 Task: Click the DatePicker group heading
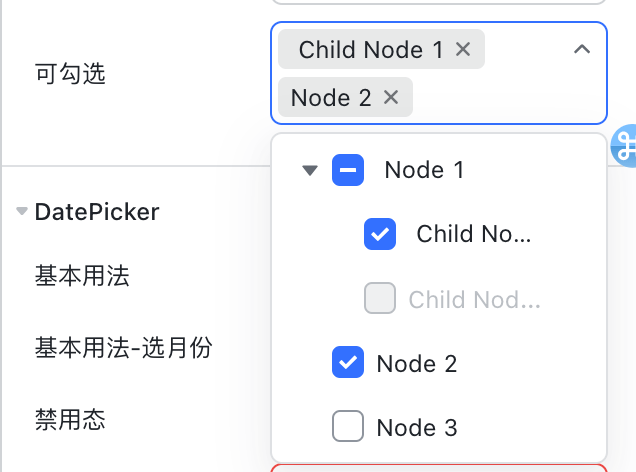click(x=97, y=212)
